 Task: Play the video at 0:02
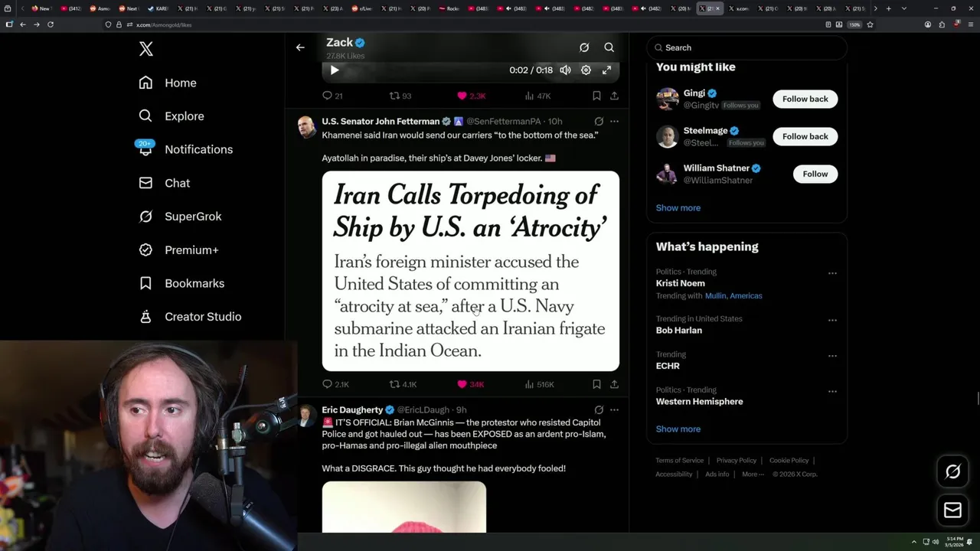(x=335, y=70)
